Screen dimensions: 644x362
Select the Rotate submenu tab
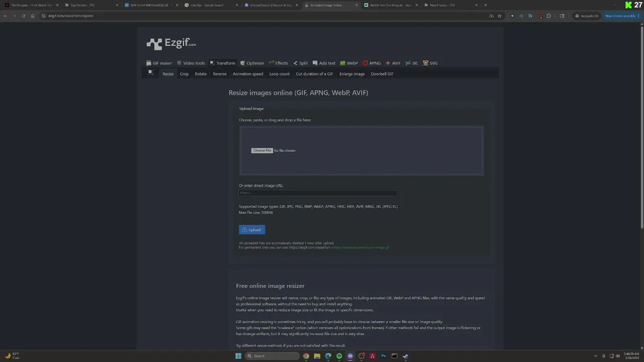click(x=201, y=74)
